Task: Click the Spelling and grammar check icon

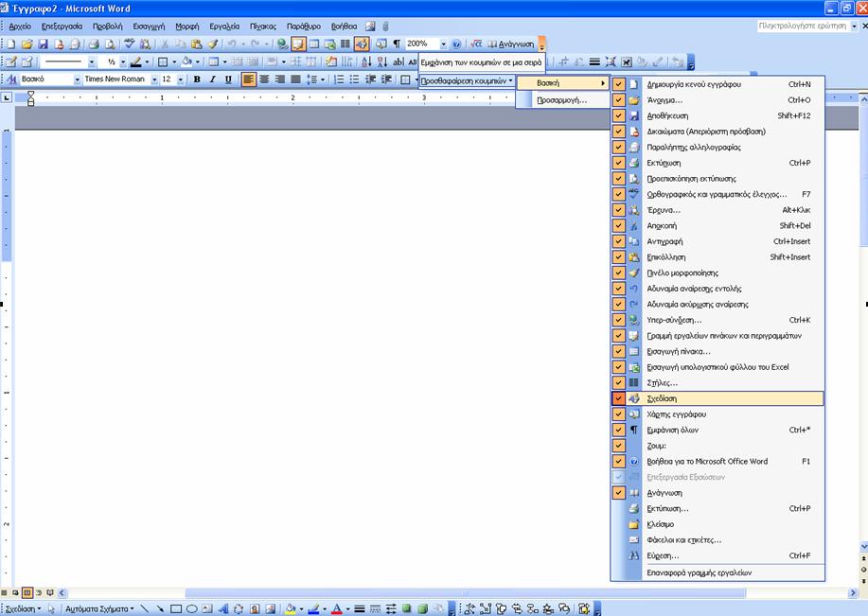Action: (x=130, y=44)
